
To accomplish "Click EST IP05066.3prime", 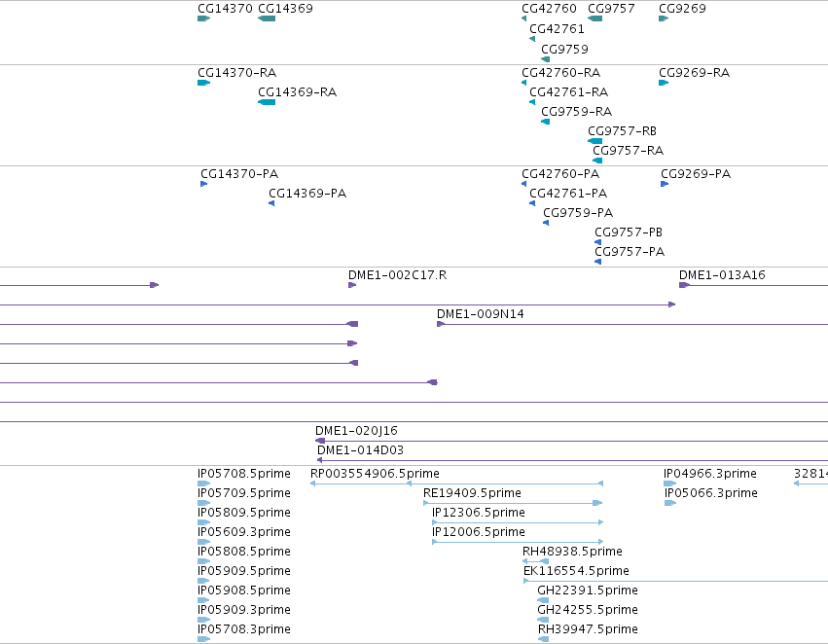I will click(711, 493).
